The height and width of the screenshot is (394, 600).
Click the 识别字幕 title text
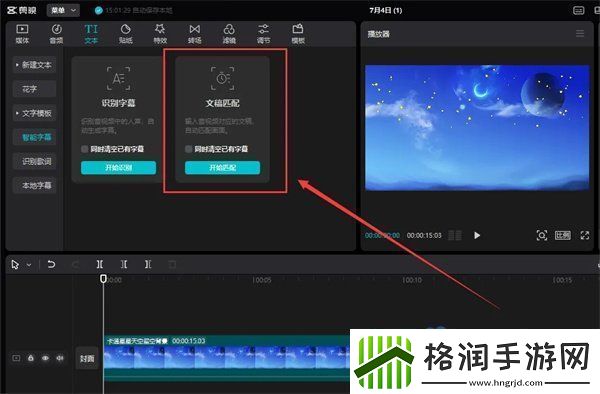pyautogui.click(x=119, y=103)
